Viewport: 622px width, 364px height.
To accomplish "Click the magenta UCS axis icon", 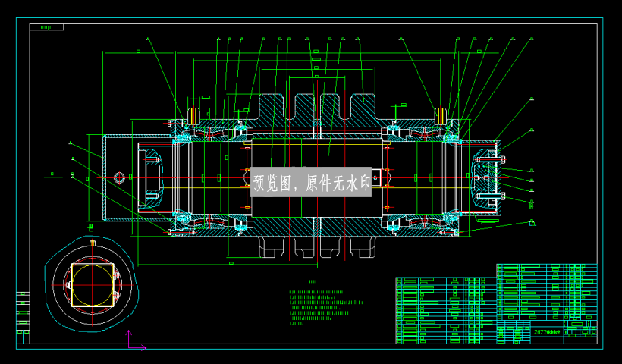I will point(136,340).
